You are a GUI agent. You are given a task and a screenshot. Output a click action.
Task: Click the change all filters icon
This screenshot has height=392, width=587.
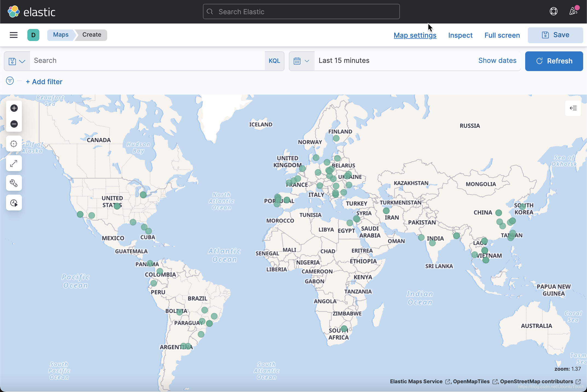pos(10,81)
